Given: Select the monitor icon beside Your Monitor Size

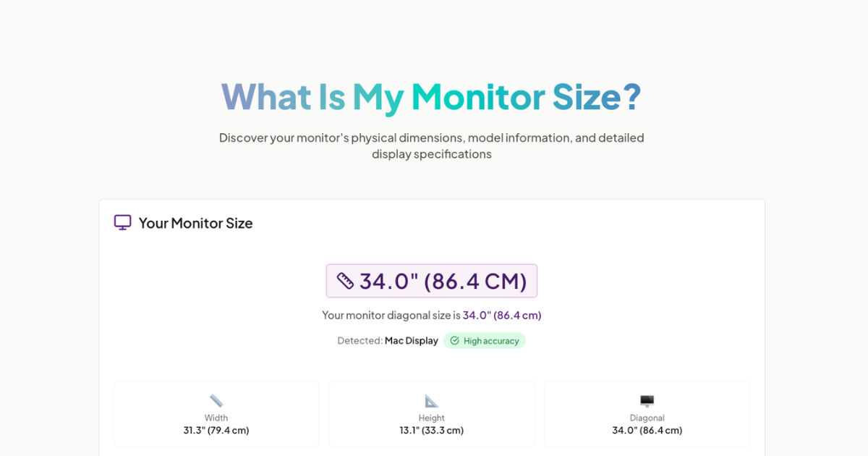Looking at the screenshot, I should [x=122, y=223].
